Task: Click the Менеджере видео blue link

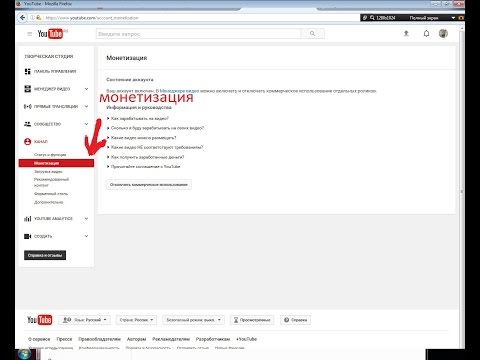Action: tap(179, 91)
